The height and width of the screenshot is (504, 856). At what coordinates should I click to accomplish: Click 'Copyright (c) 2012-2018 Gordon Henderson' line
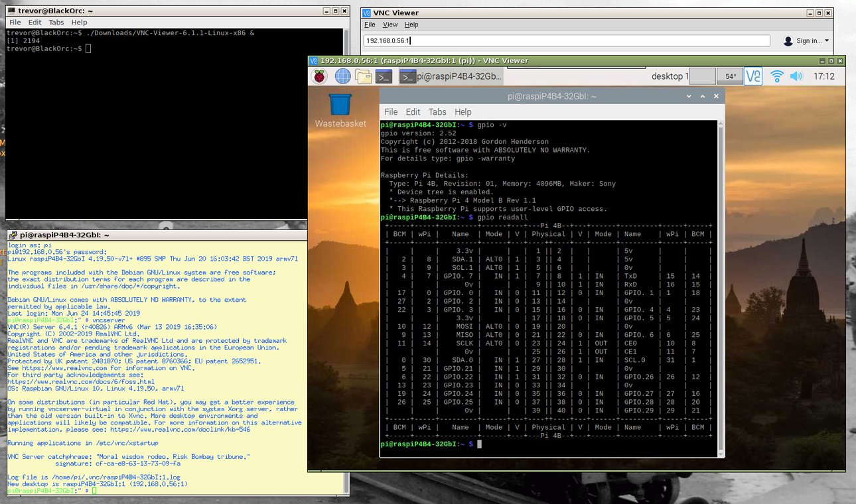point(465,142)
